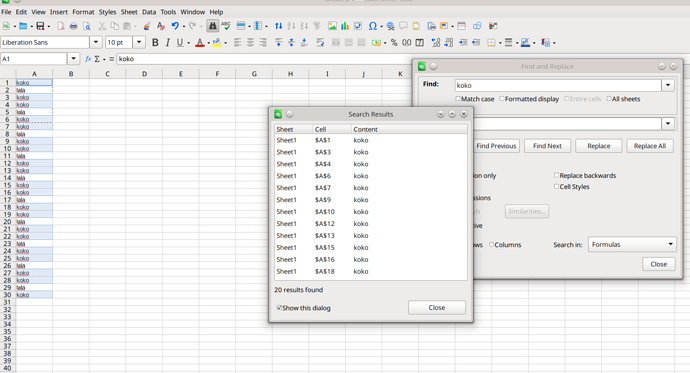Click the Print icon in toolbar
The height and width of the screenshot is (373, 690).
[x=73, y=26]
